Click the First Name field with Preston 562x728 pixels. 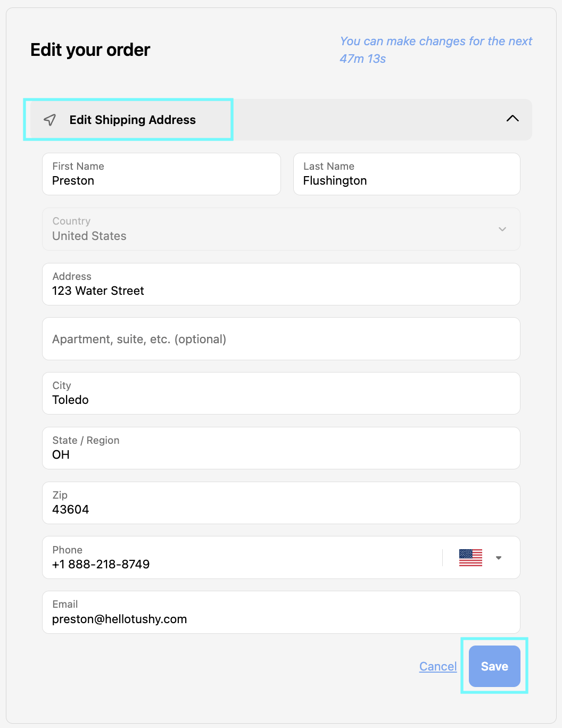click(161, 175)
